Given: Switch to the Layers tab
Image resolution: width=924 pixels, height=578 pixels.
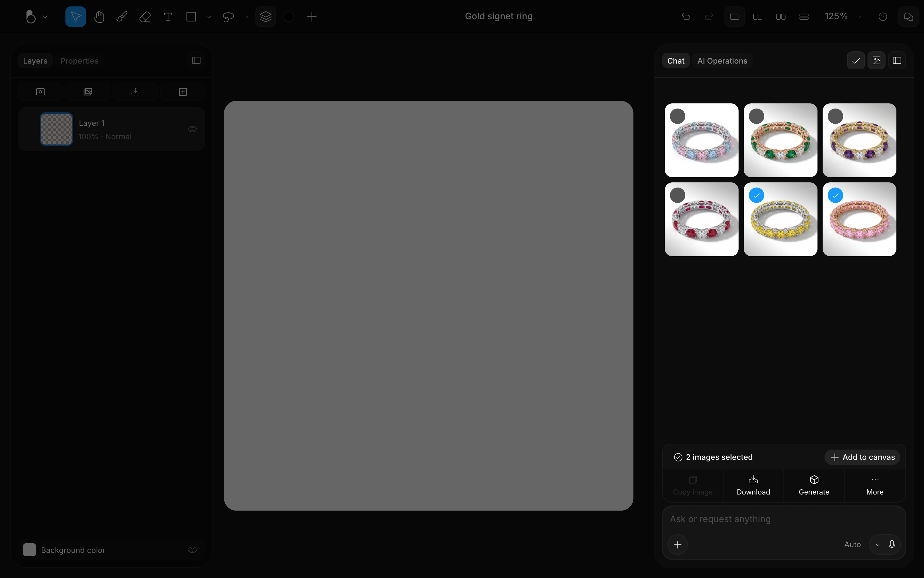Looking at the screenshot, I should 35,61.
